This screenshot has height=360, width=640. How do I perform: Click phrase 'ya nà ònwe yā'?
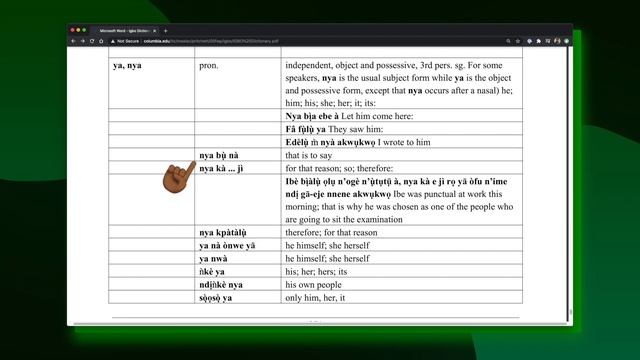pyautogui.click(x=227, y=245)
